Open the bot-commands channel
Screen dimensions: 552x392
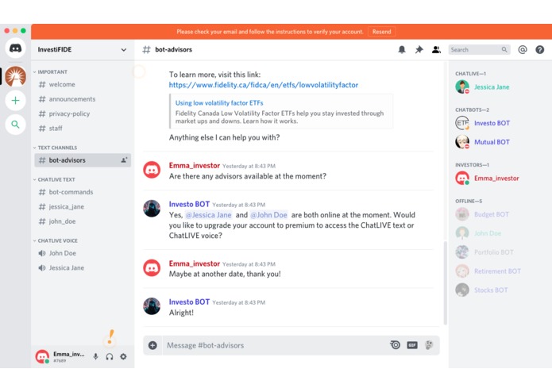click(83, 192)
